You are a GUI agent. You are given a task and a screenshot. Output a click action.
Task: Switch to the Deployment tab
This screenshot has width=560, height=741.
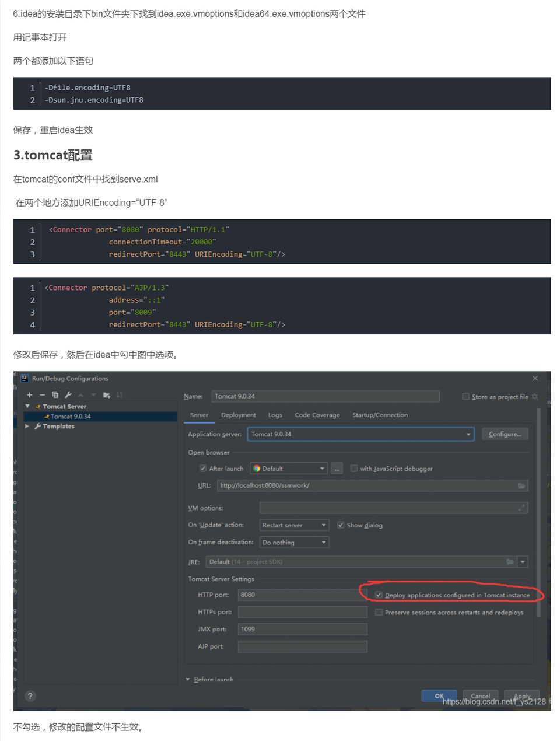click(x=238, y=415)
